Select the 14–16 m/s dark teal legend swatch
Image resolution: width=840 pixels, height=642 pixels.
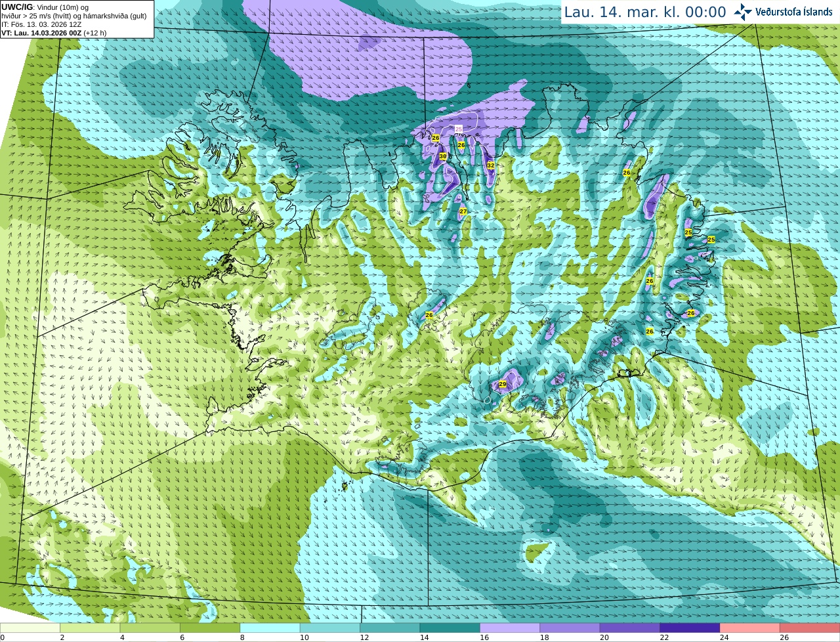point(450,628)
